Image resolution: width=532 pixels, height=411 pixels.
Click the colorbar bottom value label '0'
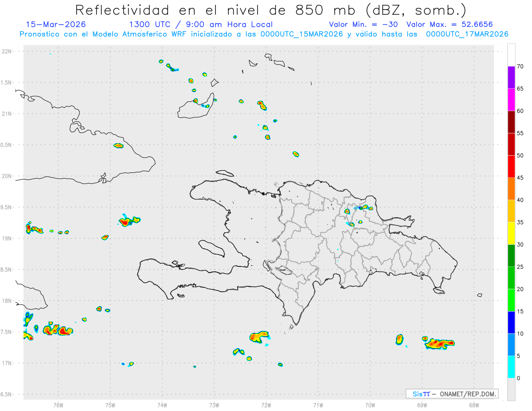(519, 378)
